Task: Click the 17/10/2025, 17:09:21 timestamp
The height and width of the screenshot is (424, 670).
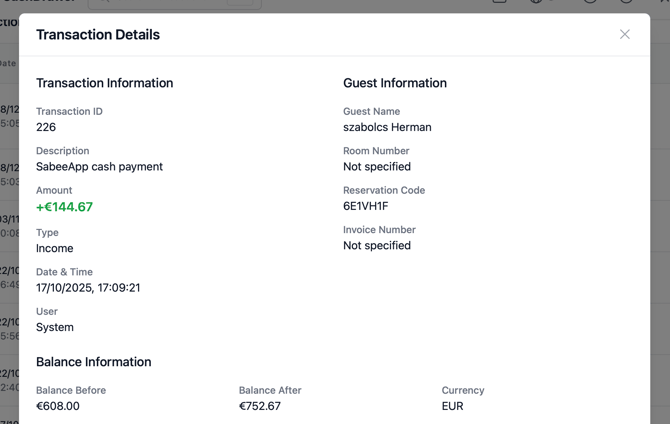Action: (x=88, y=288)
